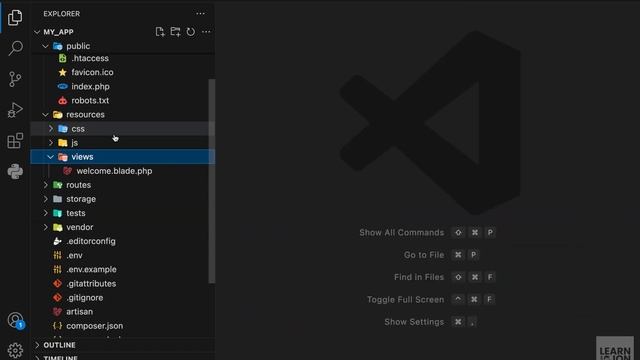Click the index.php file icon

click(62, 87)
